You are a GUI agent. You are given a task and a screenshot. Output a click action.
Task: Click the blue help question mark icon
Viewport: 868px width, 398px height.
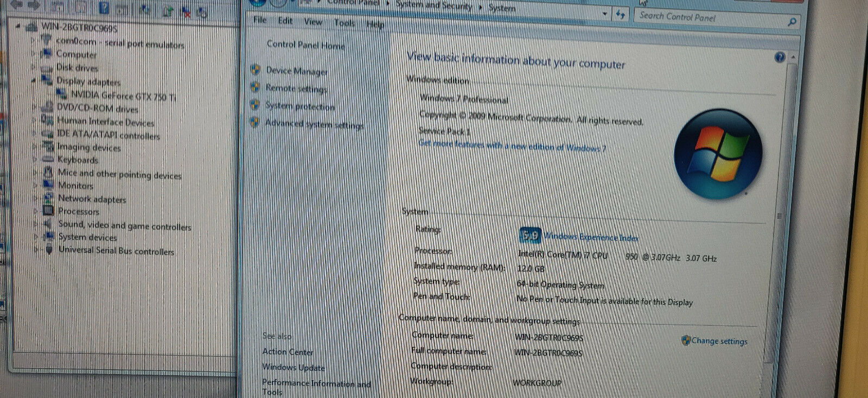[780, 57]
